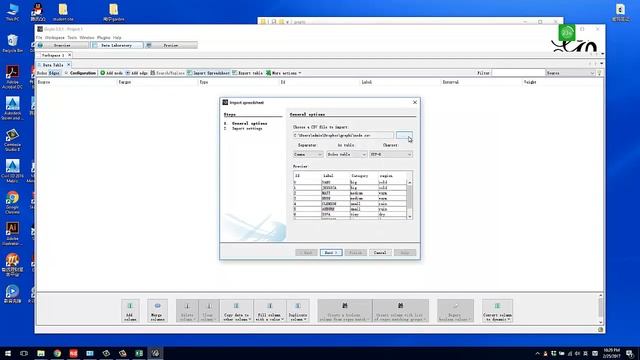Screen dimensions: 640x360
Task: Expand the Separator dropdown set to Comma
Action: point(308,154)
